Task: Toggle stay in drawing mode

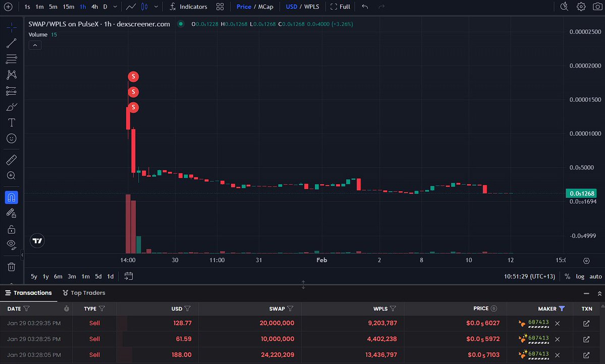Action: point(11,213)
